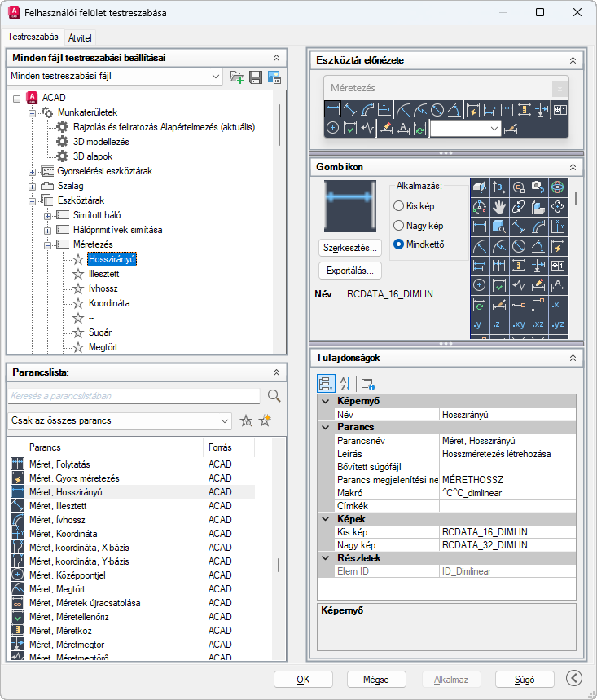Screen dimensions: 597x700
Task: Click quick dimension lightning icon in toolbar preview
Action: coord(473,109)
